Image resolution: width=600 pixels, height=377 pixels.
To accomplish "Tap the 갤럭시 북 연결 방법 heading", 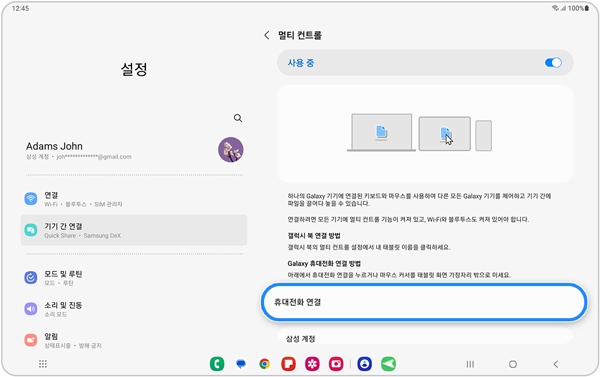I will click(x=314, y=235).
